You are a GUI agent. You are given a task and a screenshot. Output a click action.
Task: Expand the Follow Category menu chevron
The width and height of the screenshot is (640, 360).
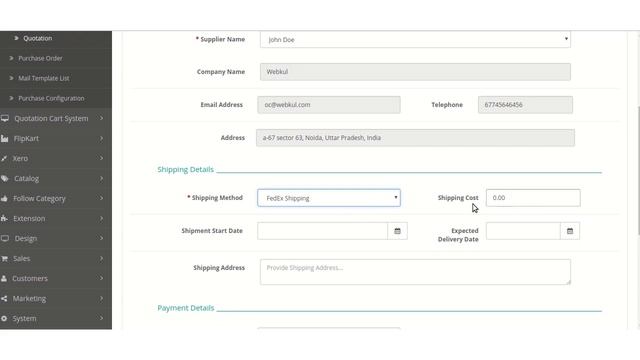(101, 198)
